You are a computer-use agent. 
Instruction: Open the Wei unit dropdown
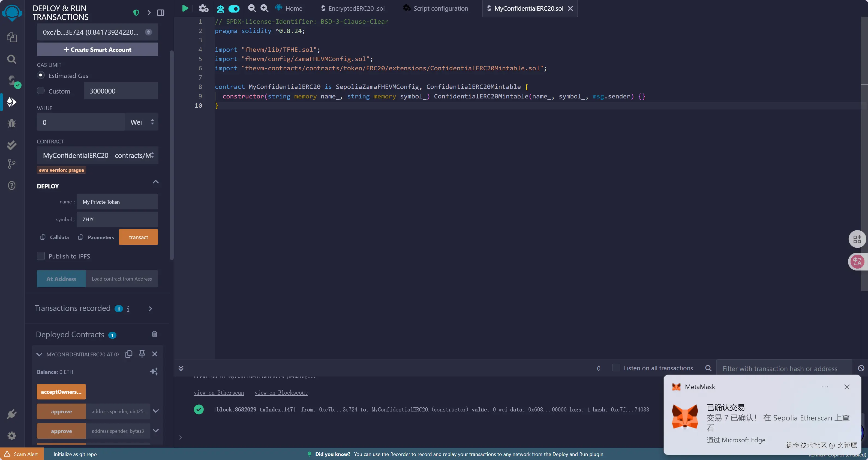point(142,122)
